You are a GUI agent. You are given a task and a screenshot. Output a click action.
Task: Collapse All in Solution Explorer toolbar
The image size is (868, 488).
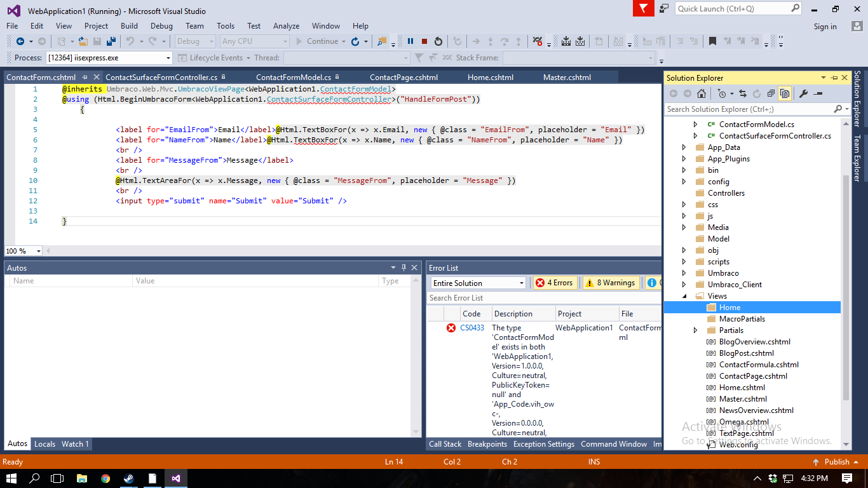771,94
